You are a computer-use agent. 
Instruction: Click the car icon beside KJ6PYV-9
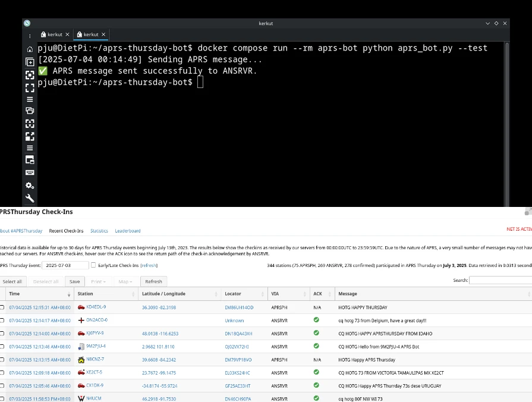[81, 334]
